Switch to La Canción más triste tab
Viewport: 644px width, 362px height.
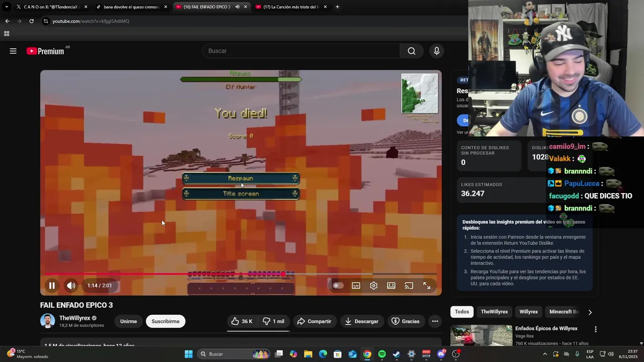(291, 7)
